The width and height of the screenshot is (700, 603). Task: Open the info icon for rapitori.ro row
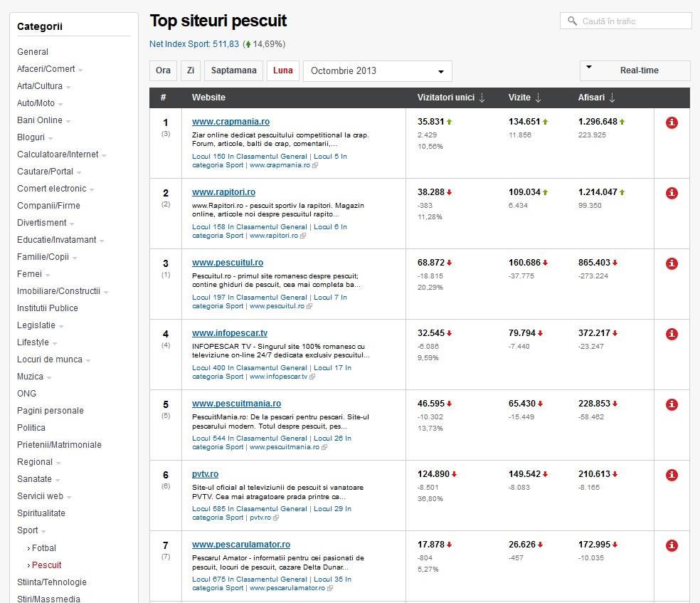tap(672, 193)
